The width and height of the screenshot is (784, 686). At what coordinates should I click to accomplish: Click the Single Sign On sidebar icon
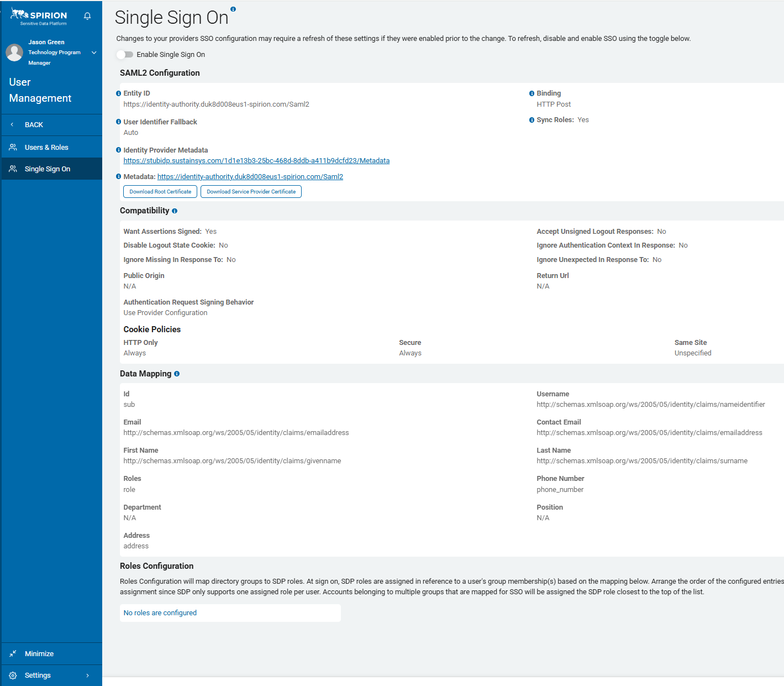pyautogui.click(x=13, y=169)
